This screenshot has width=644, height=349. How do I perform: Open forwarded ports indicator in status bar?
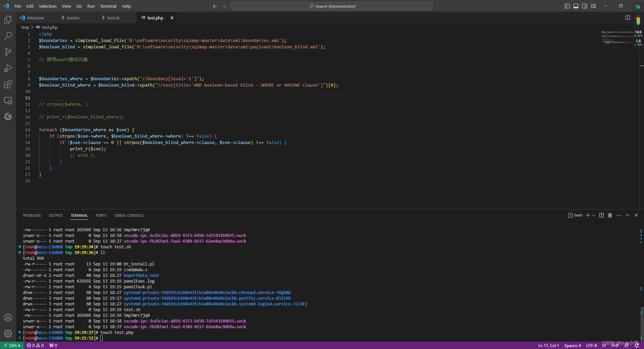click(x=53, y=345)
